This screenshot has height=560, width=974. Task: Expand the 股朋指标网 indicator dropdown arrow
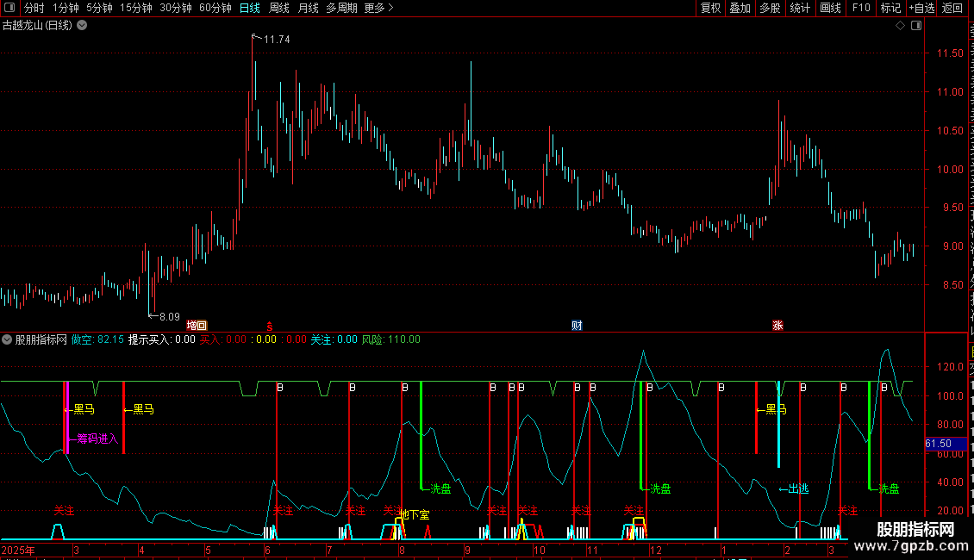click(x=7, y=339)
